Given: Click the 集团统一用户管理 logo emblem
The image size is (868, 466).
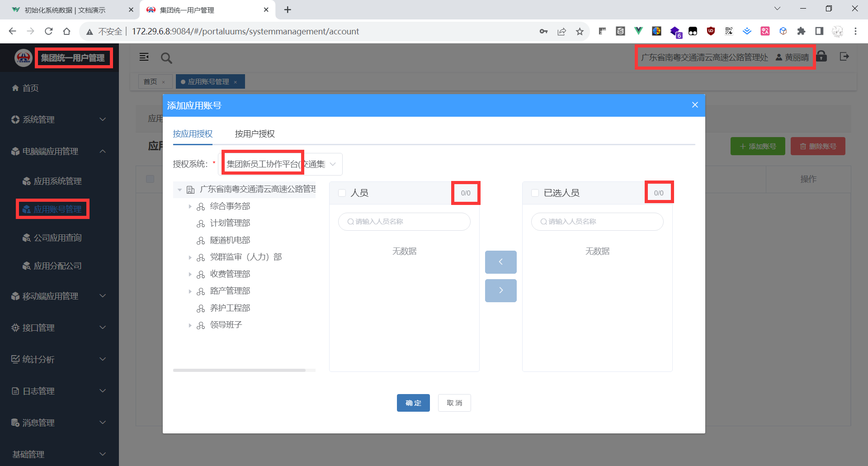Looking at the screenshot, I should coord(23,58).
